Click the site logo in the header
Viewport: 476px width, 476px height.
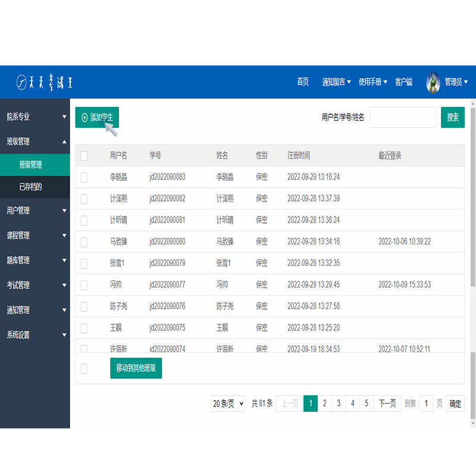tap(44, 82)
